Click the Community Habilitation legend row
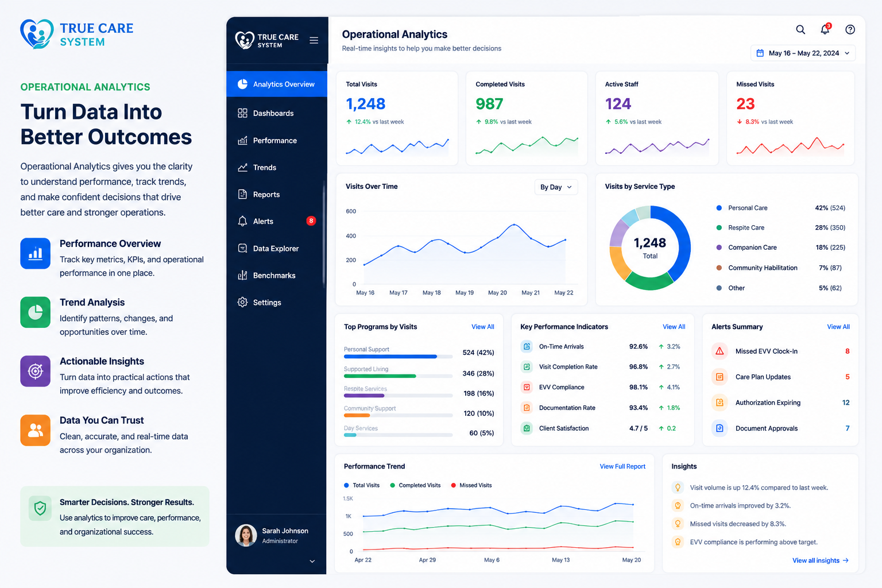This screenshot has width=882, height=588. (x=780, y=268)
